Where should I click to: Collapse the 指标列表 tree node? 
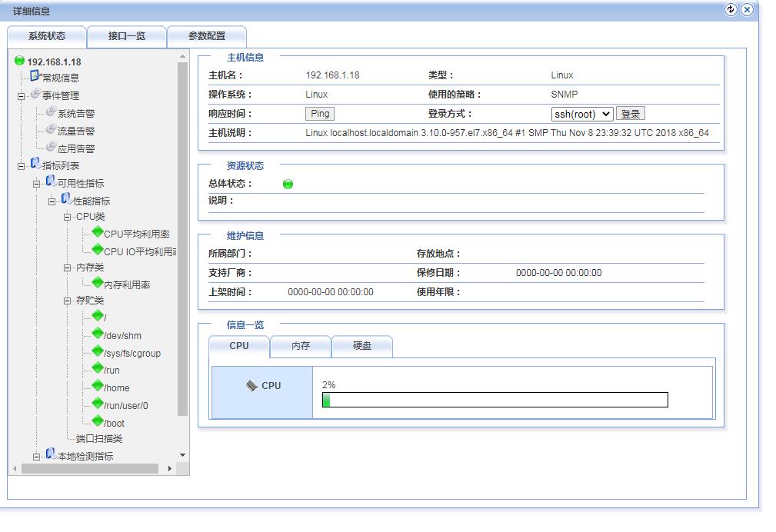click(x=22, y=166)
